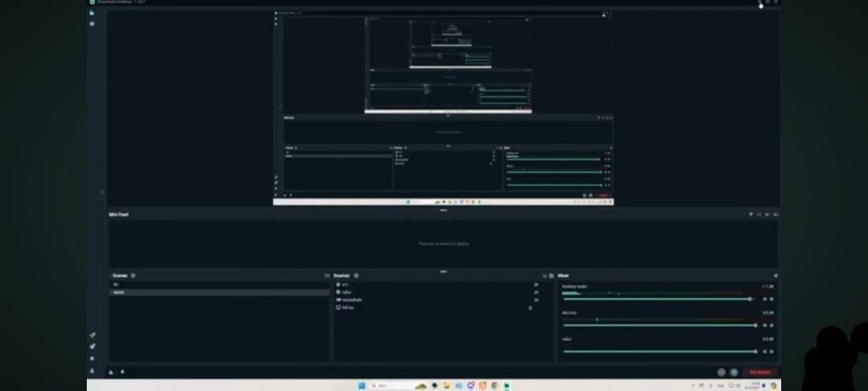Expand the left sidebar chevron

point(101,192)
